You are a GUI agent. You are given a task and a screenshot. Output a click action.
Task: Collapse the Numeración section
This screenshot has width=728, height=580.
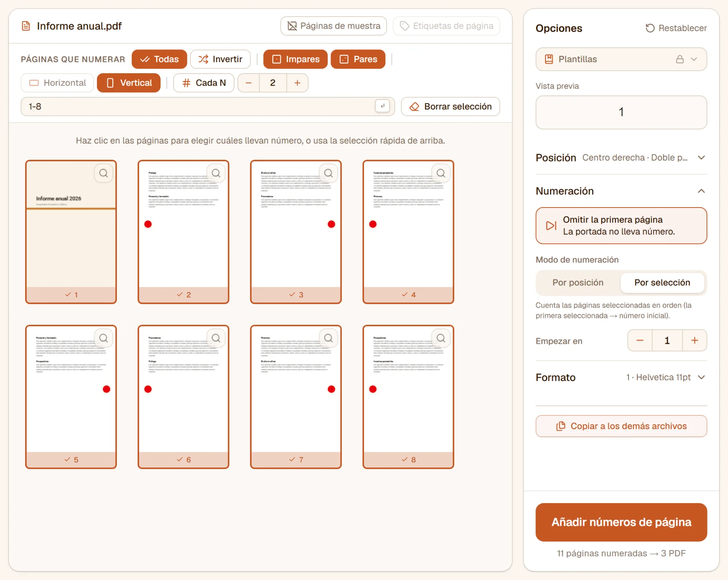pyautogui.click(x=621, y=191)
